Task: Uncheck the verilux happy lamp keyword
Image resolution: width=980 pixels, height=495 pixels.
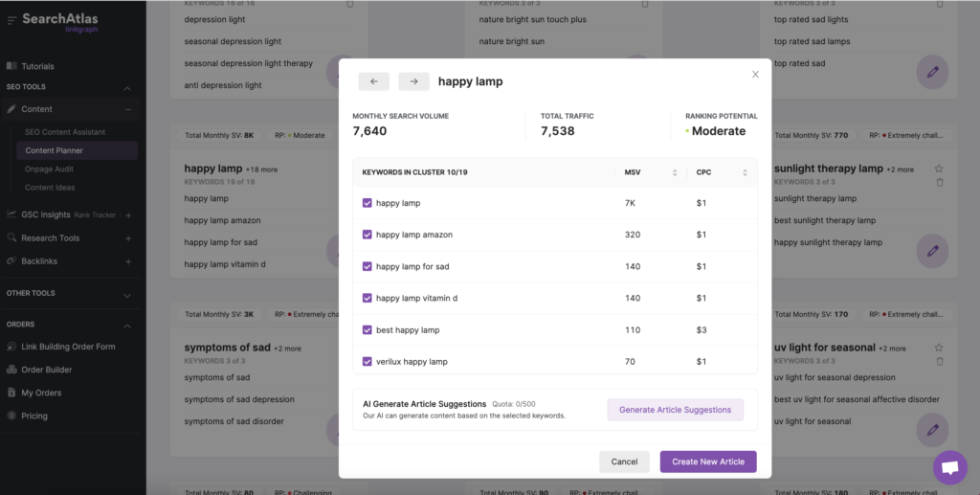Action: click(367, 361)
